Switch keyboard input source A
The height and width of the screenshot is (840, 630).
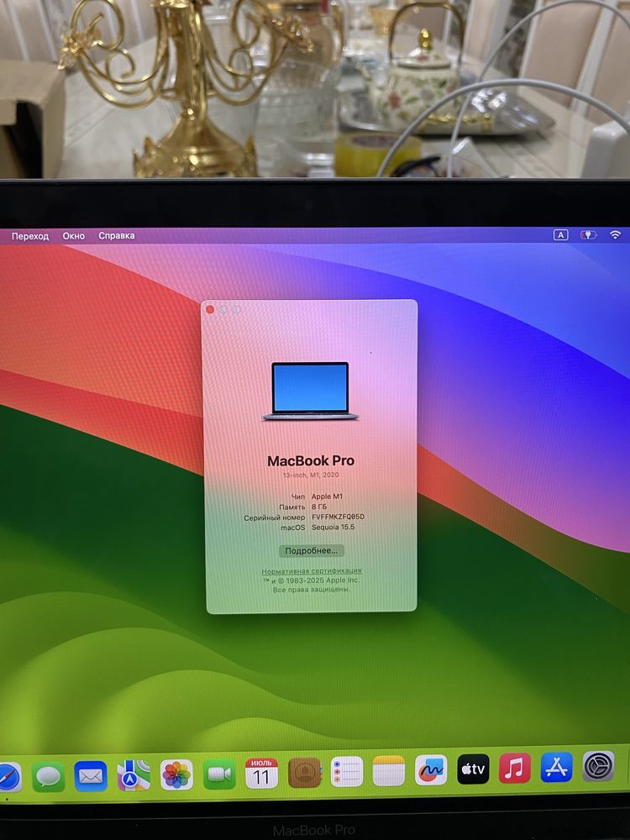click(560, 234)
